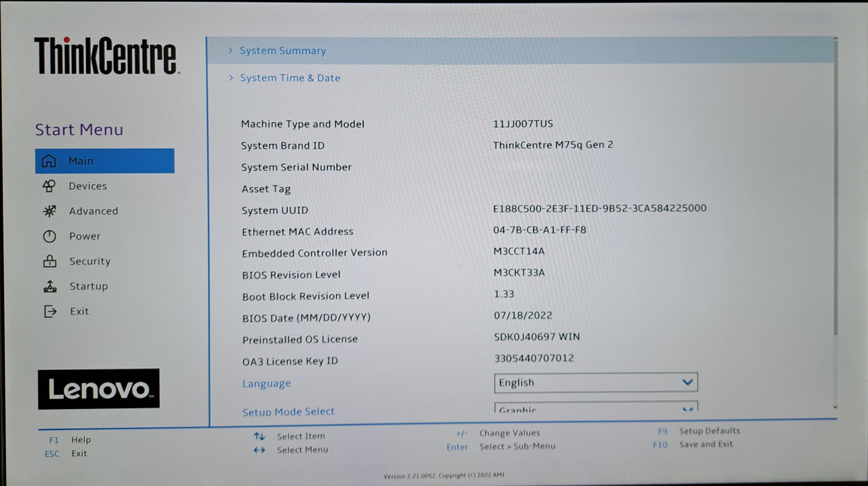This screenshot has height=486, width=868.
Task: Click the Power circle icon
Action: (49, 236)
